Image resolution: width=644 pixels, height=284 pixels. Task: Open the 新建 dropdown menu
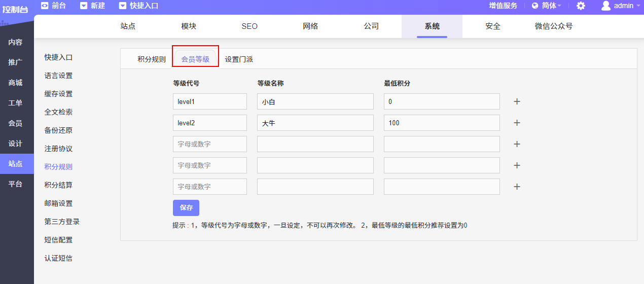point(92,6)
